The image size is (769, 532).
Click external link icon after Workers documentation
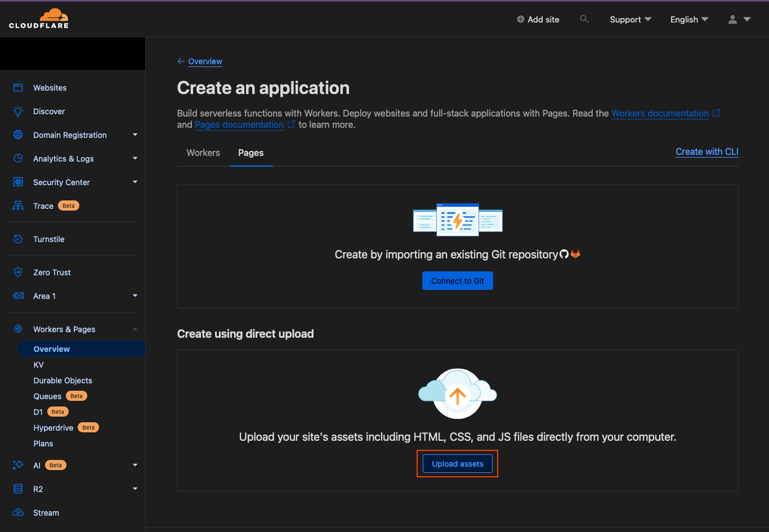click(x=717, y=113)
